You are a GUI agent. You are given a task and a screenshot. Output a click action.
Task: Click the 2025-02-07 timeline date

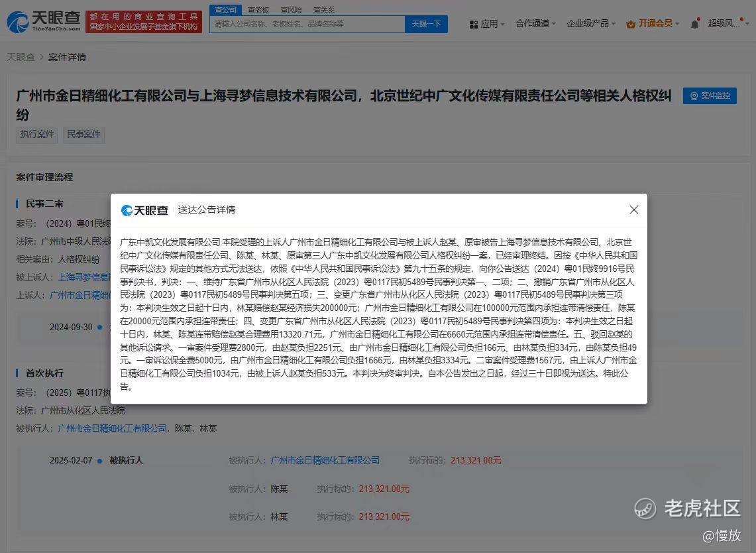(71, 460)
